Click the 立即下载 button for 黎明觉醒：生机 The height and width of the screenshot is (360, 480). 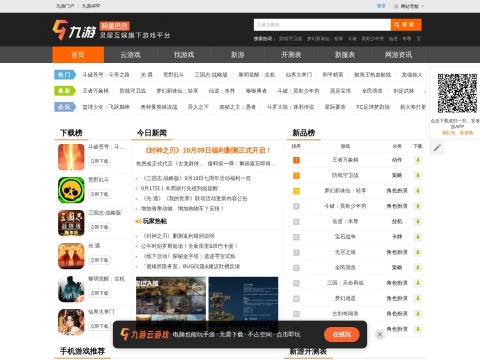tap(99, 293)
